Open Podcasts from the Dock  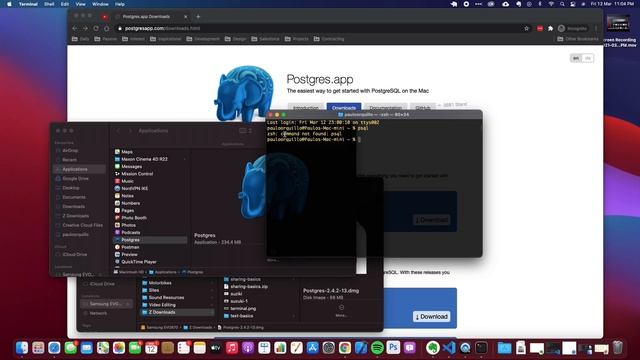[x=248, y=348]
